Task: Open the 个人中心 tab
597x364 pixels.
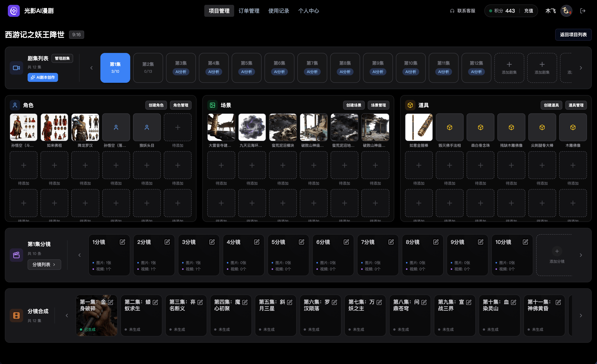Action: click(308, 11)
